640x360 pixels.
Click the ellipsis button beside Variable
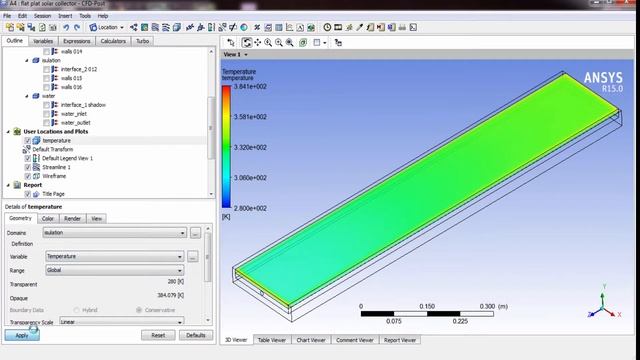[193, 257]
